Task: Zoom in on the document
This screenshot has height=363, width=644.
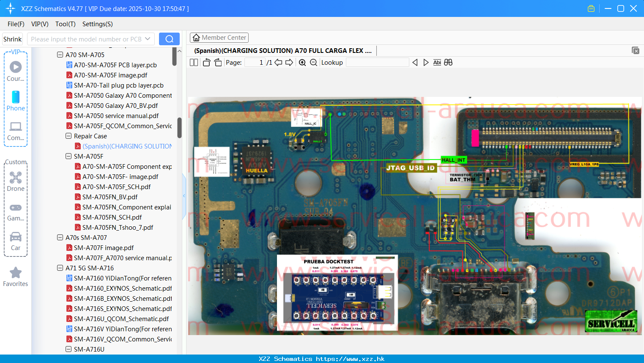Action: click(x=302, y=62)
